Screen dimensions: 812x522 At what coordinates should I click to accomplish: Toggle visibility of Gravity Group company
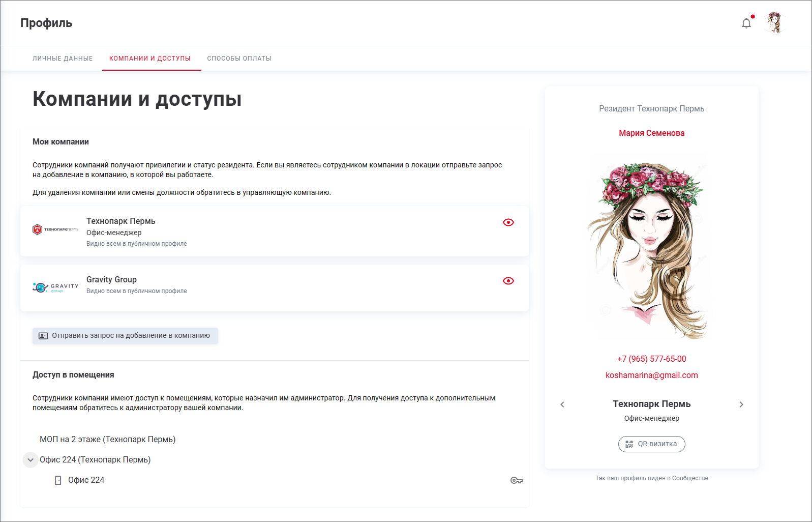tap(508, 281)
